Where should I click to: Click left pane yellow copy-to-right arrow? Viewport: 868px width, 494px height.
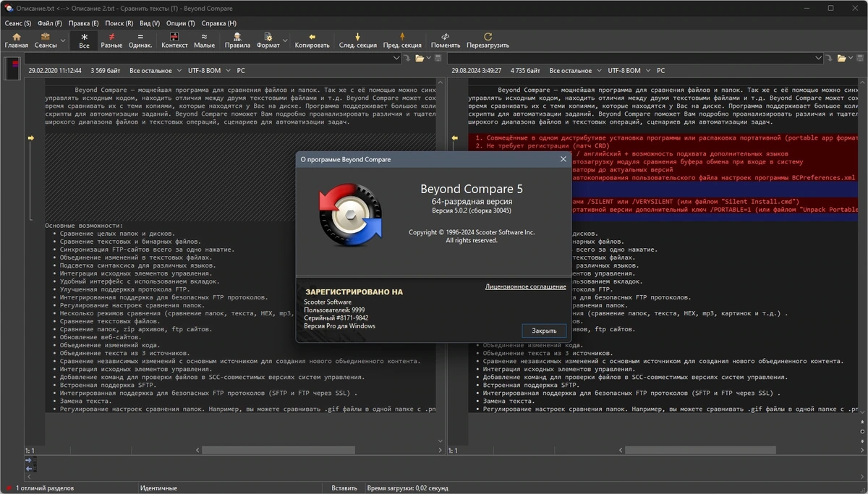point(31,137)
